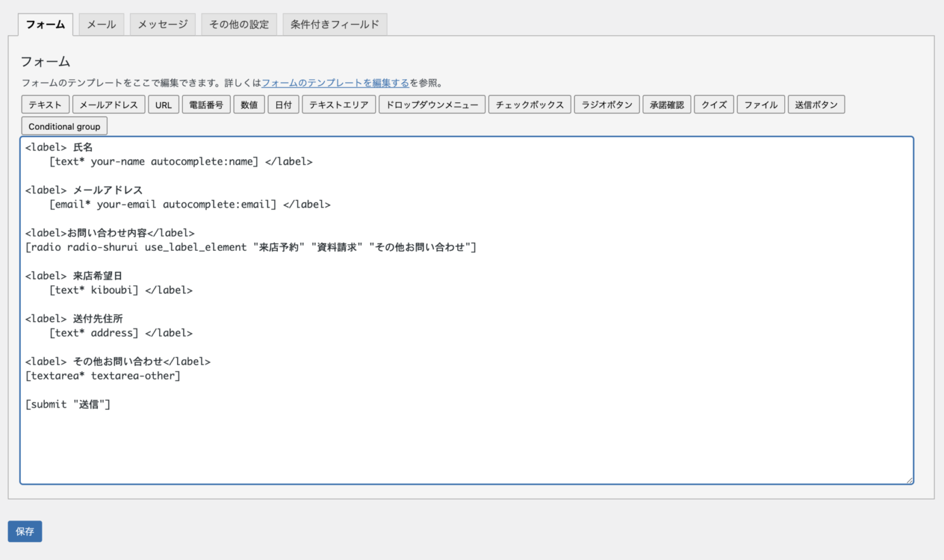
Task: Insert a テキスト tag into the form
Action: [45, 104]
